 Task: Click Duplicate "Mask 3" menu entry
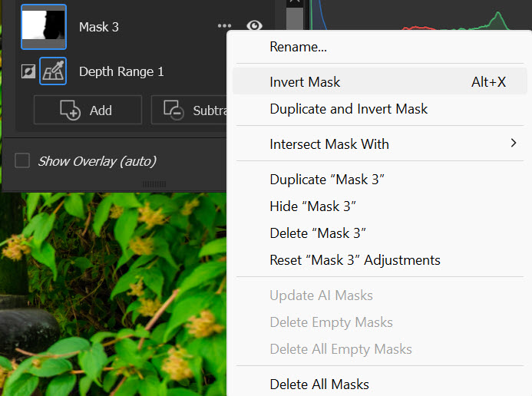click(326, 180)
